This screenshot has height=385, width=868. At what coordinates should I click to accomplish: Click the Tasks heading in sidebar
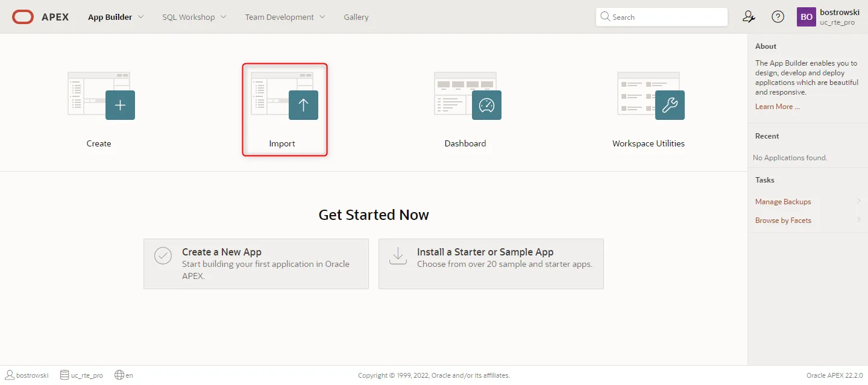coord(765,180)
